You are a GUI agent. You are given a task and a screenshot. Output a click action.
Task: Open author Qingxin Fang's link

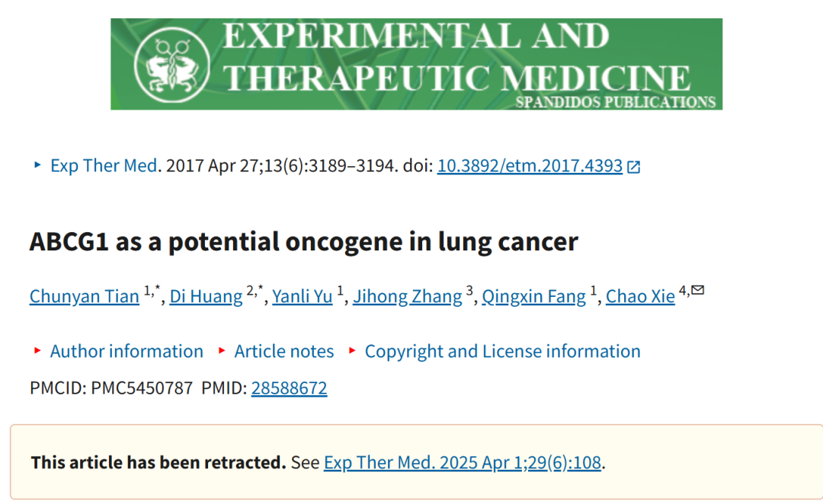click(x=533, y=296)
